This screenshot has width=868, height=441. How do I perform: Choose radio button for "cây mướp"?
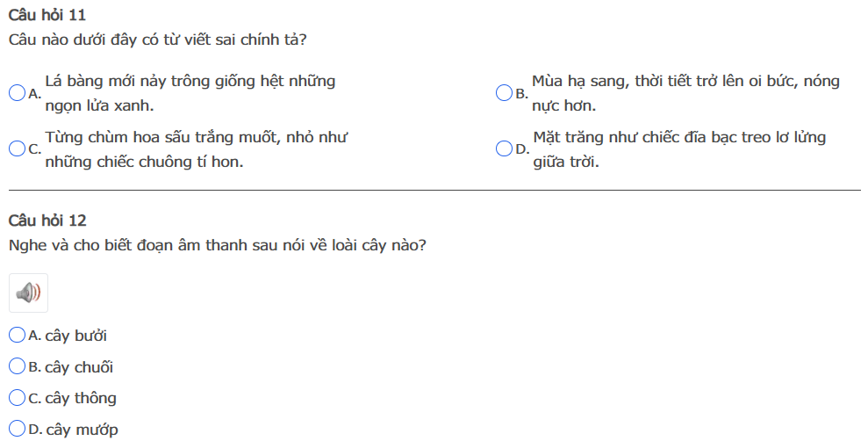coord(17,430)
